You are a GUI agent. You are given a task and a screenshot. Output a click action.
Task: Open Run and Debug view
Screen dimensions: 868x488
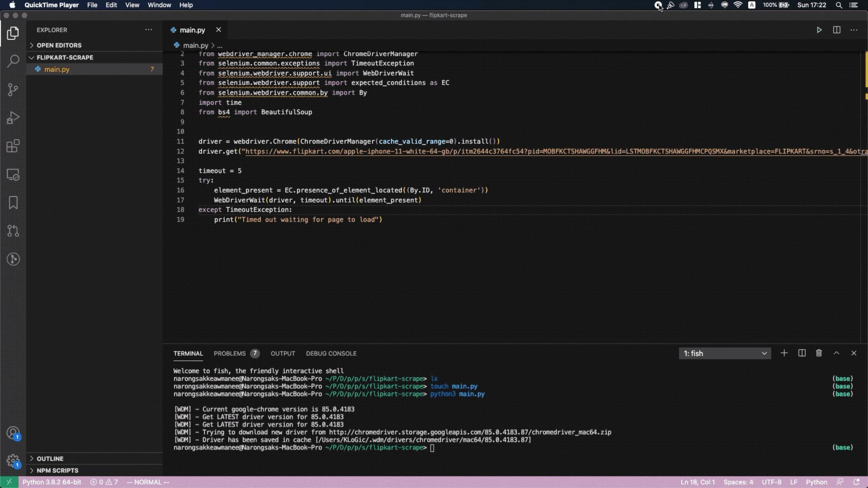tap(13, 118)
